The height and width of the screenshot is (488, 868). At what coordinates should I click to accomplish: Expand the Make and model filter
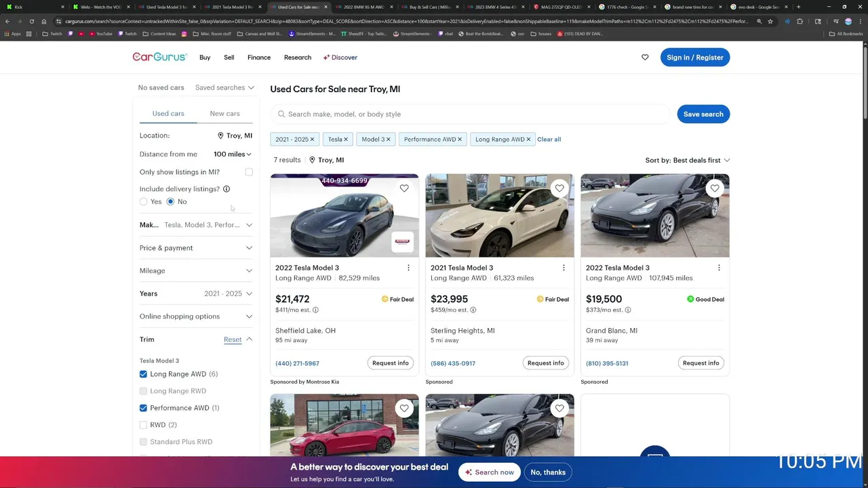point(196,225)
